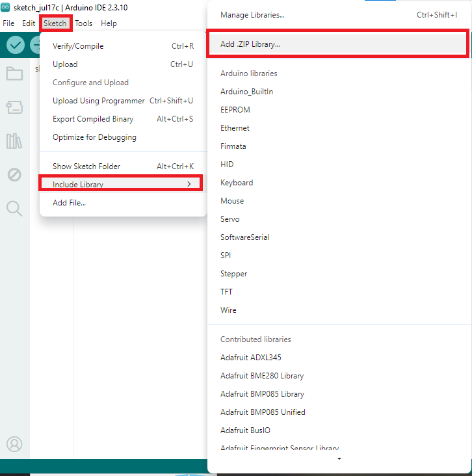472x476 pixels.
Task: Click the user account profile icon
Action: (x=14, y=444)
